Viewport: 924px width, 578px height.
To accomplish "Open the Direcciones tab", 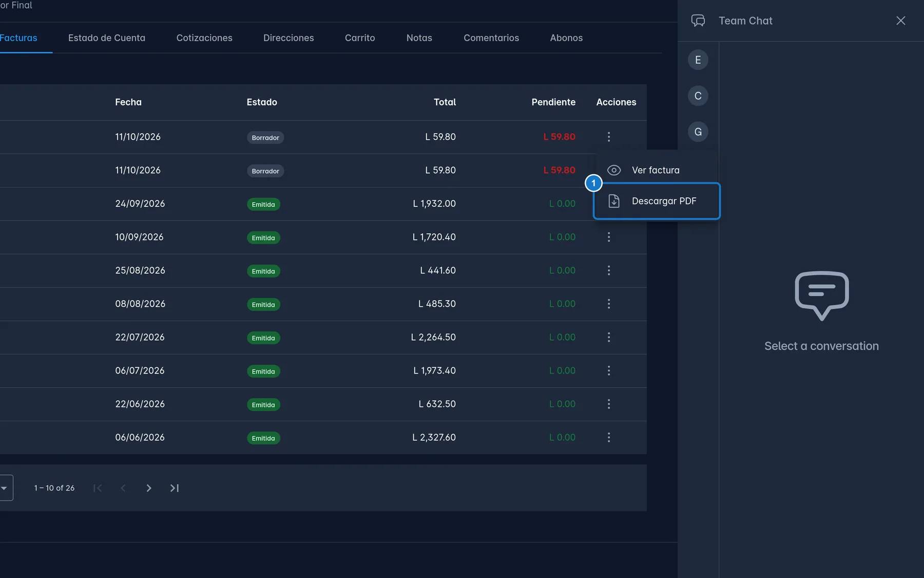I will 288,38.
